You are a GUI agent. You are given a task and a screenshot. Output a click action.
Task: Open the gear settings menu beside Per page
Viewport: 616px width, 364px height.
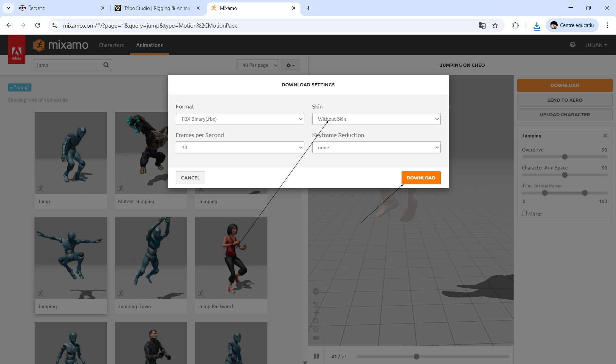coord(291,65)
